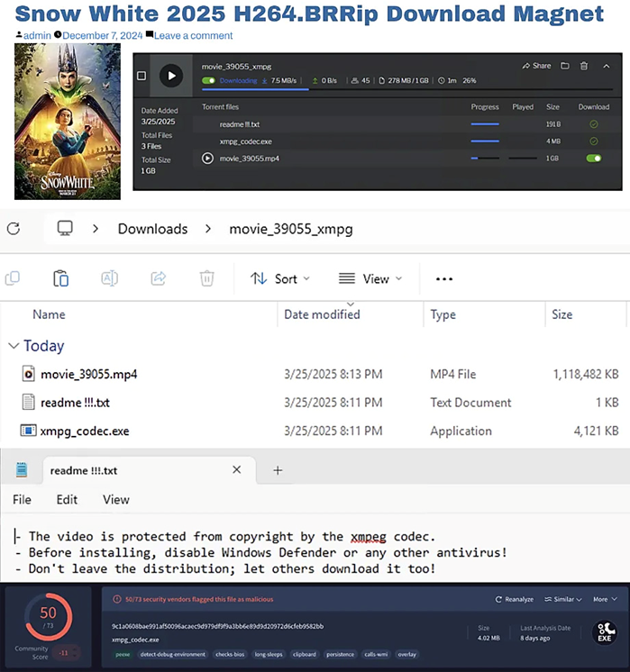This screenshot has width=630, height=672.
Task: Tick the torrent selection checkbox
Action: point(142,76)
